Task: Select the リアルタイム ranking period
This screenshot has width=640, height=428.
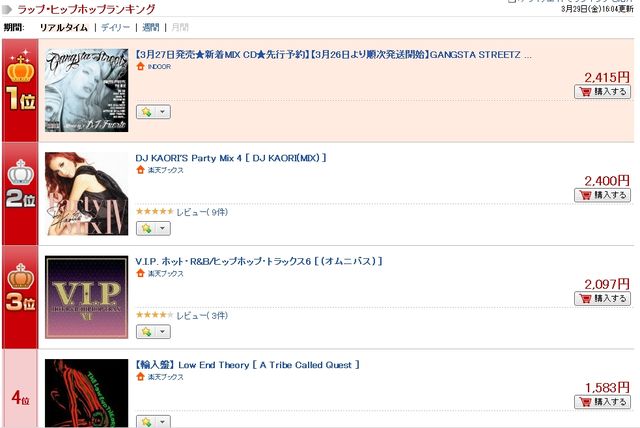Action: (x=64, y=27)
